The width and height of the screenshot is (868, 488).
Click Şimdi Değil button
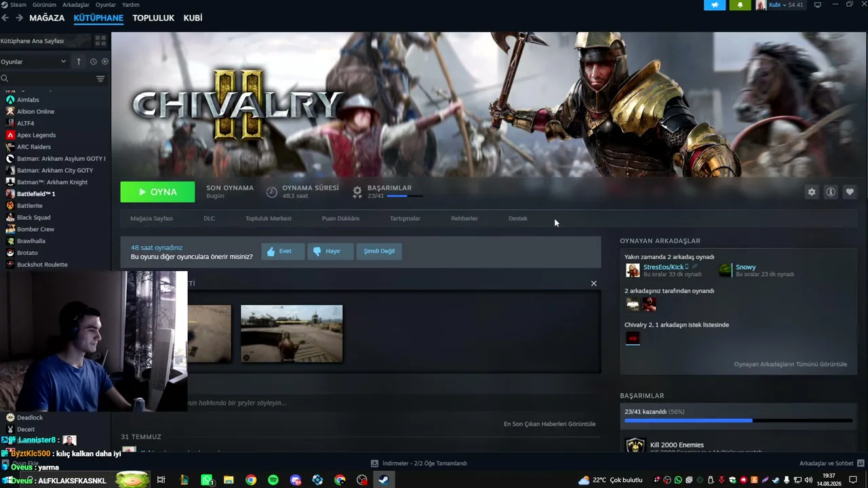click(x=378, y=251)
